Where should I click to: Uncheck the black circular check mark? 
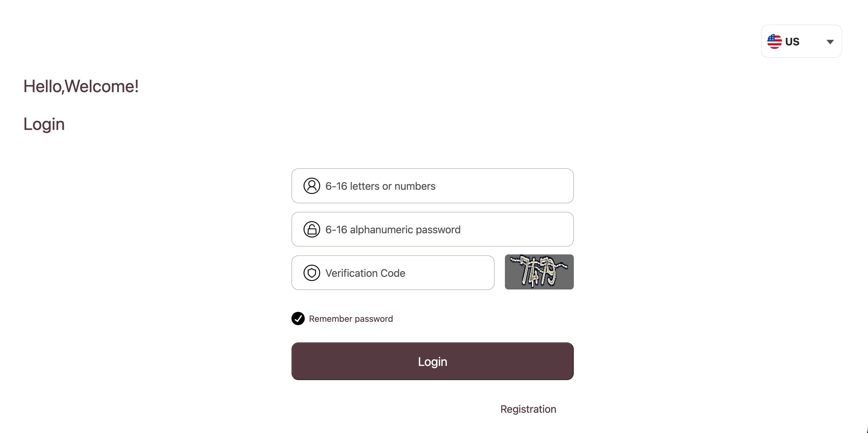click(298, 318)
